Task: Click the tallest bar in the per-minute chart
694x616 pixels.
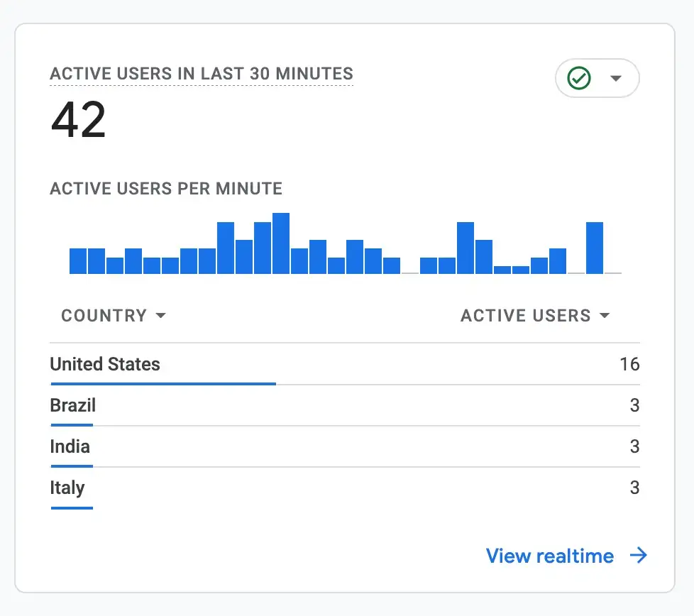Action: pos(281,243)
